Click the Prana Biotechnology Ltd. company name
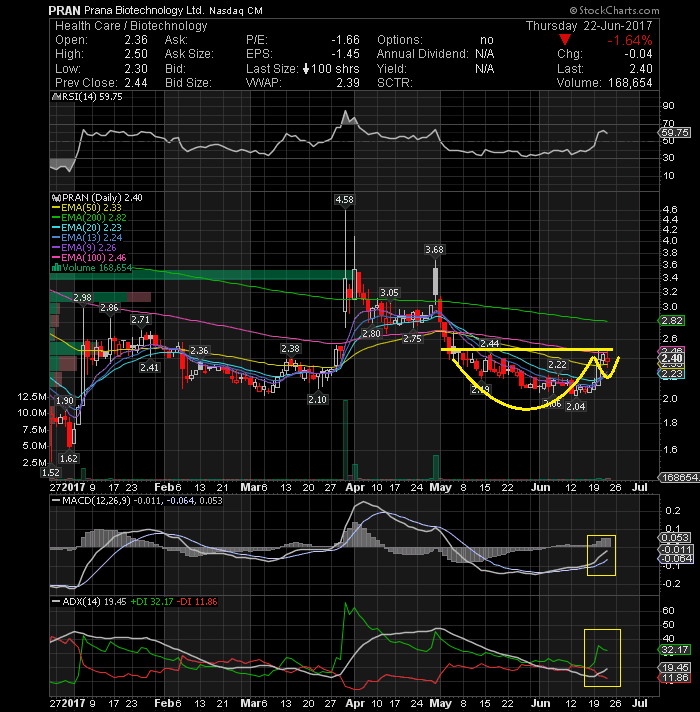Screen dimensions: 700x712 (x=144, y=10)
